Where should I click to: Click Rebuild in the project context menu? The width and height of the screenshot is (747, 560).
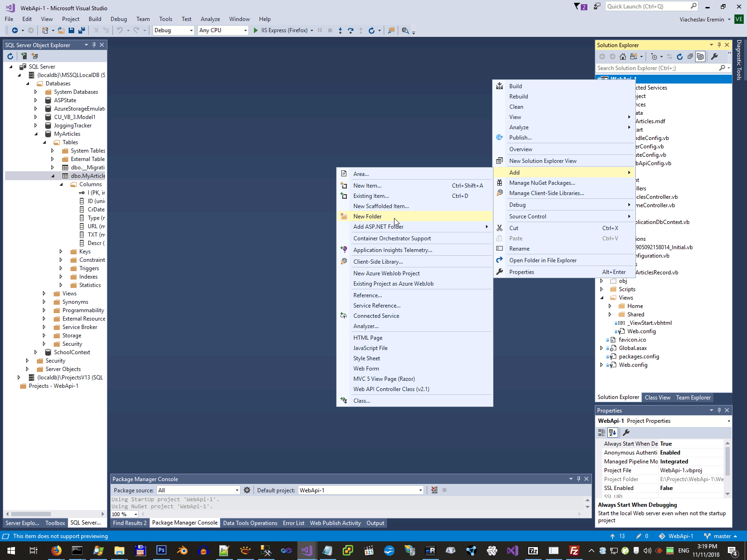pyautogui.click(x=564, y=97)
